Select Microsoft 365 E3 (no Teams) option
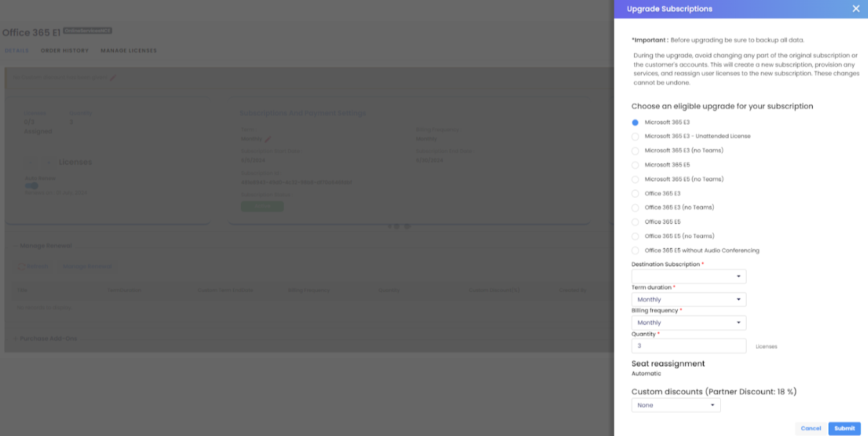 point(635,151)
